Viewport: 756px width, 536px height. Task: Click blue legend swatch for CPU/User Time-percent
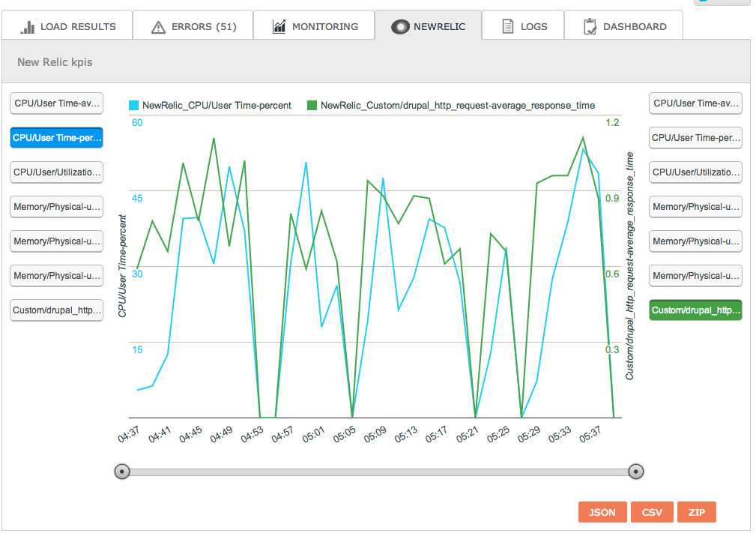[133, 105]
